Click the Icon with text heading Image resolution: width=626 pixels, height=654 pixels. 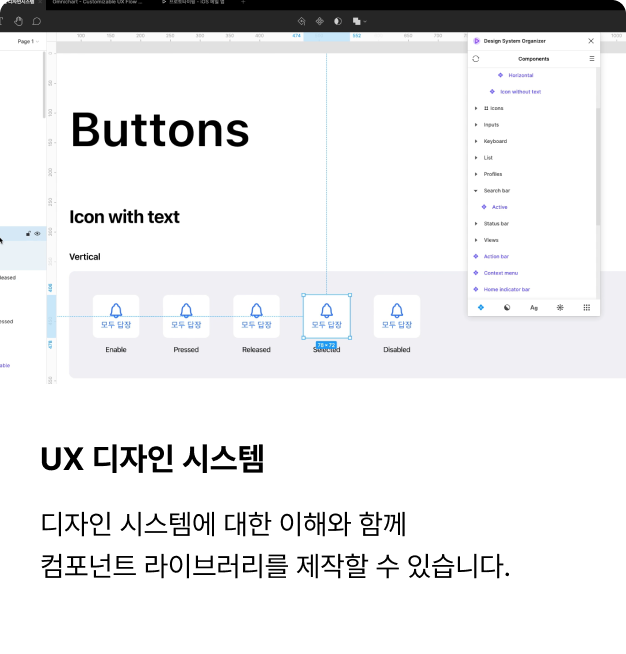click(124, 217)
